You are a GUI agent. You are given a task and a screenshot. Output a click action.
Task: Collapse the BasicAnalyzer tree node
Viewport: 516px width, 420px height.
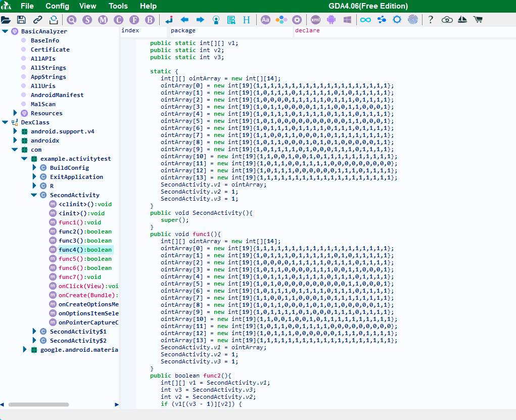(x=5, y=31)
